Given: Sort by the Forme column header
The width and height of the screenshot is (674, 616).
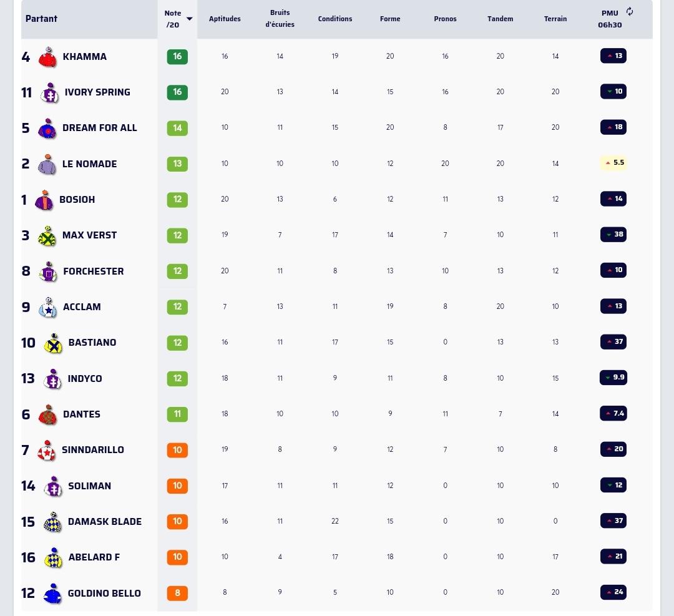Looking at the screenshot, I should (x=390, y=19).
